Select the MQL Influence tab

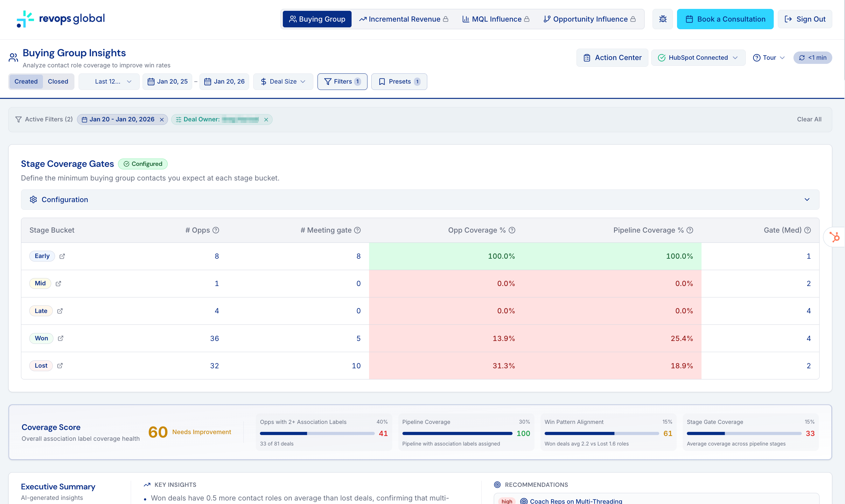tap(496, 19)
